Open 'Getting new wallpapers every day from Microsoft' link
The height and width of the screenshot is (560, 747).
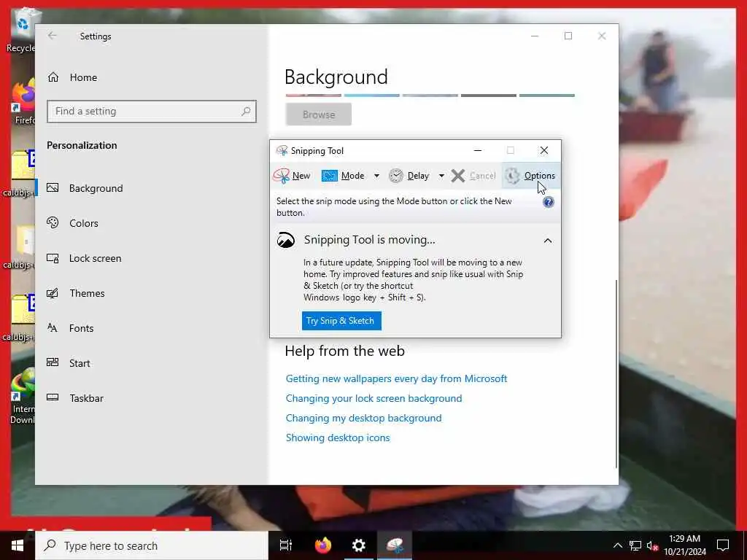(x=396, y=378)
